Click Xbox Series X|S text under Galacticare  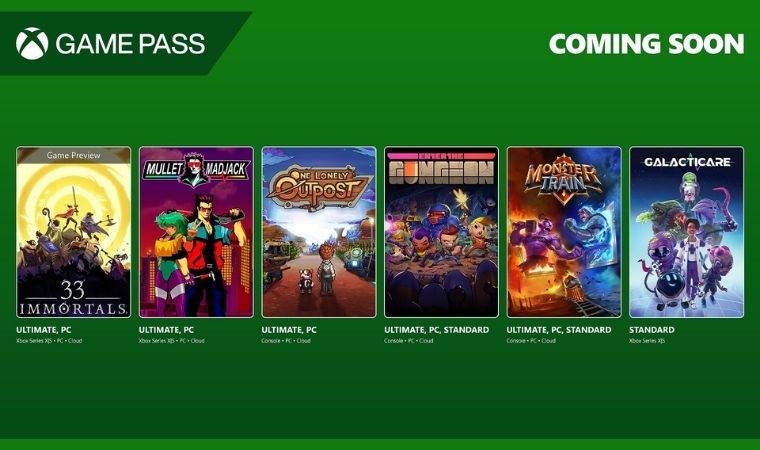647,341
